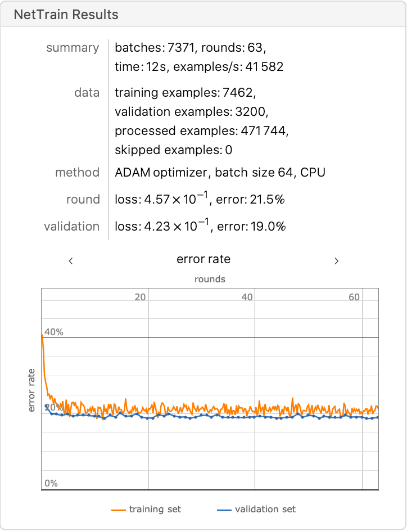Image resolution: width=407 pixels, height=532 pixels.
Task: Click the "validation" row label
Action: (71, 227)
